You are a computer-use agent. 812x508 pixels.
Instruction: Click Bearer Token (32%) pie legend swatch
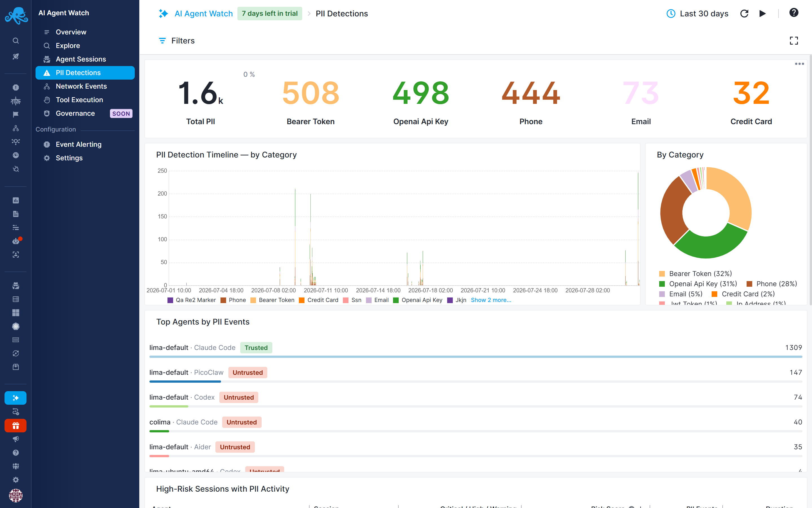(x=662, y=274)
